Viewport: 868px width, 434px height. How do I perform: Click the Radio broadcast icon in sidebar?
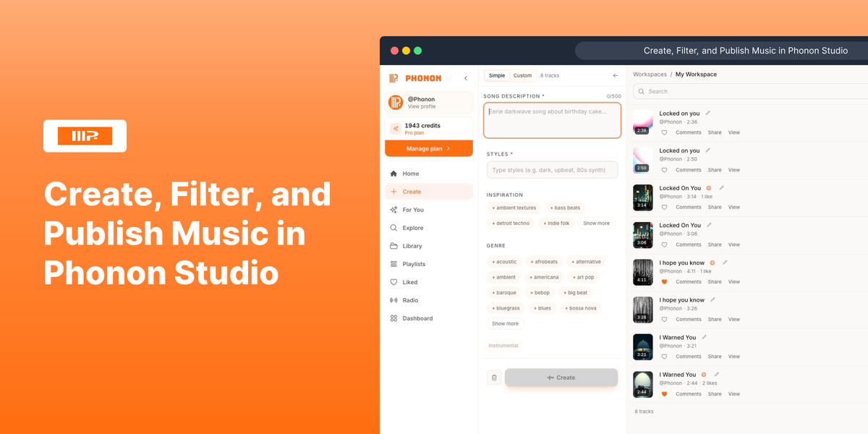click(x=393, y=300)
